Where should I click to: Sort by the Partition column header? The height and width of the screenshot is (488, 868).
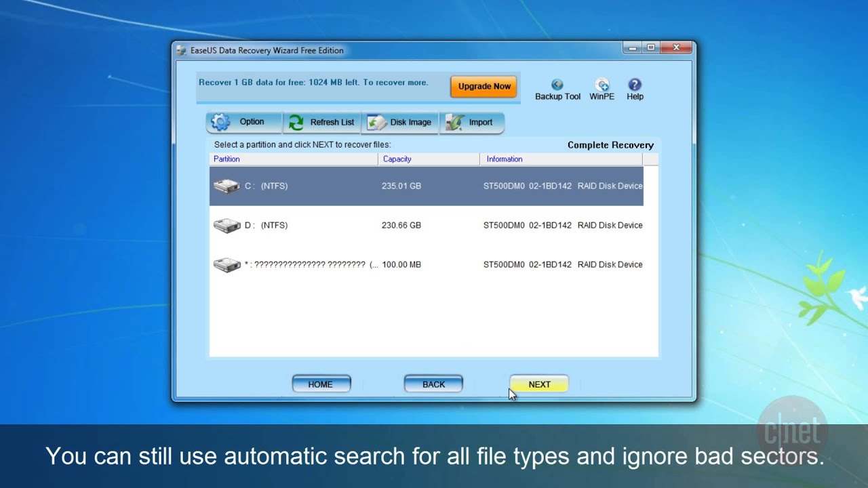pyautogui.click(x=294, y=159)
